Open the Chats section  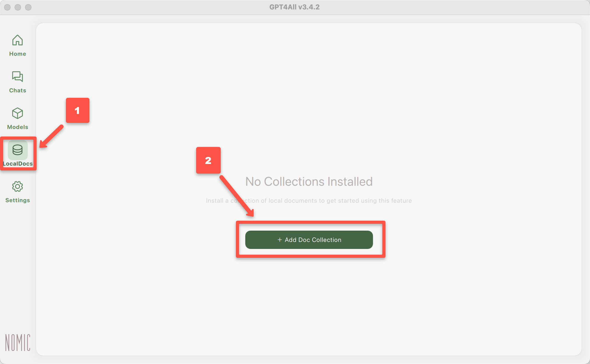coord(18,82)
